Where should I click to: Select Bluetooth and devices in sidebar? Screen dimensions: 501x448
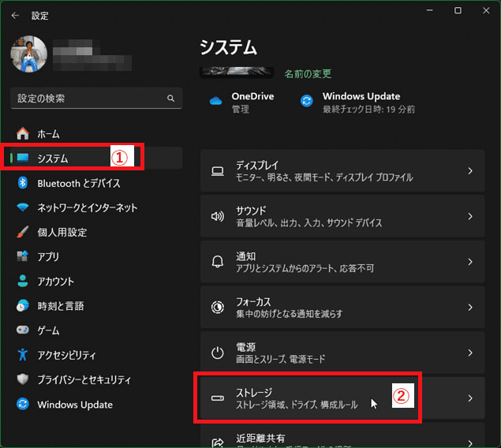click(79, 183)
